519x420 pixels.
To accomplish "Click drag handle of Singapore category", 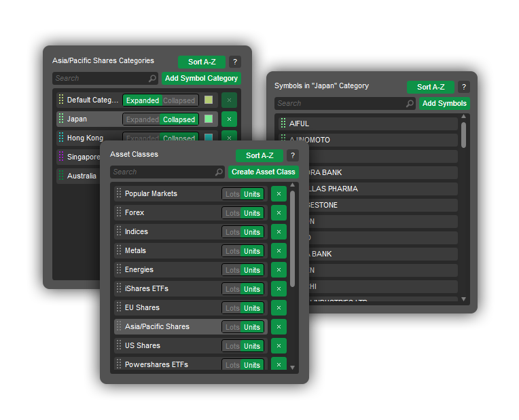I will (x=61, y=157).
